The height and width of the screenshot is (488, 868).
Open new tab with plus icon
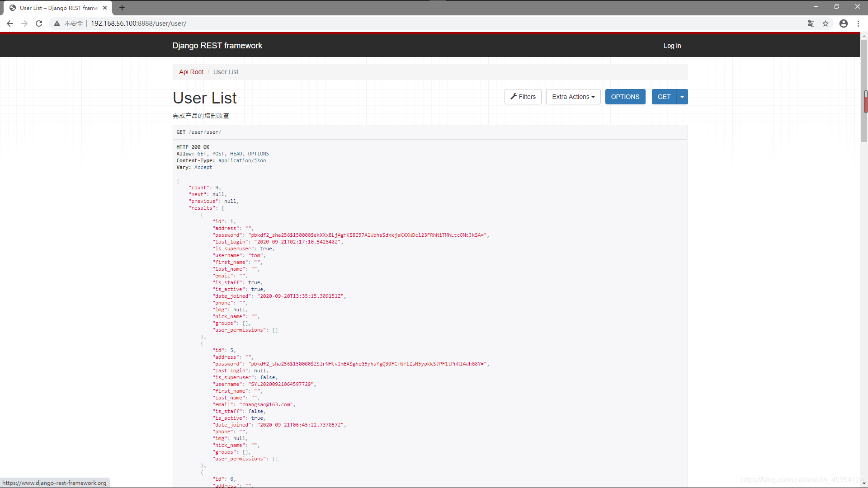tap(122, 8)
